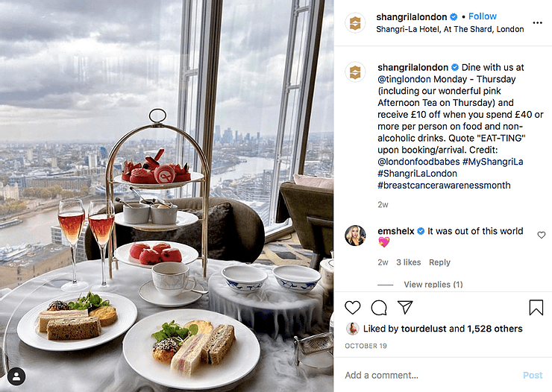Save post with bookmark icon
The image size is (552, 392).
click(x=536, y=307)
